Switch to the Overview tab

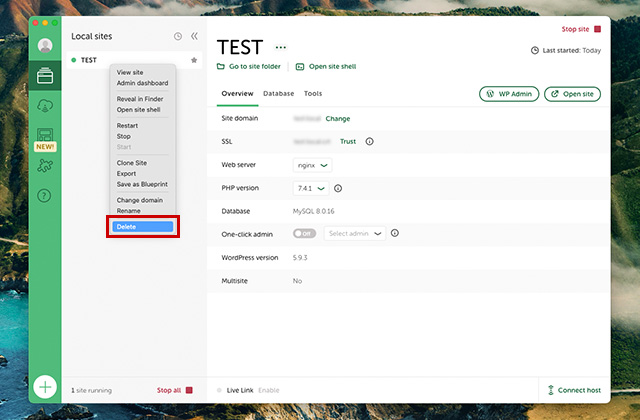237,93
